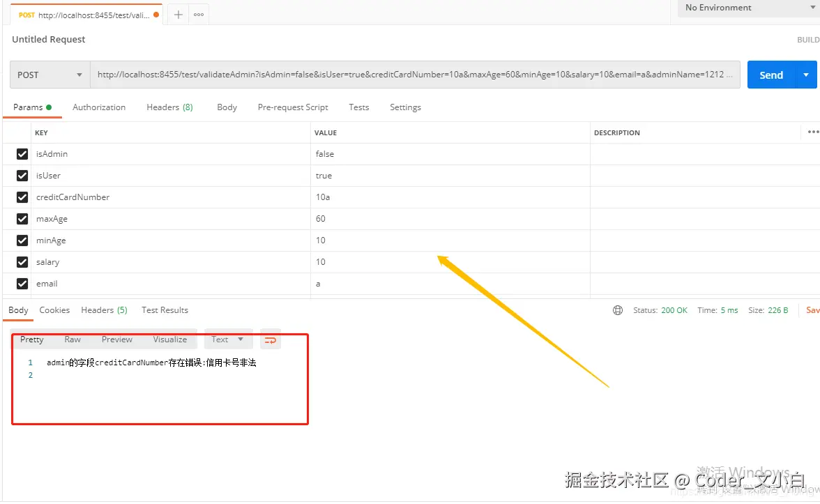Click the response Time 5 ms value
This screenshot has width=820, height=504.
pyautogui.click(x=729, y=310)
